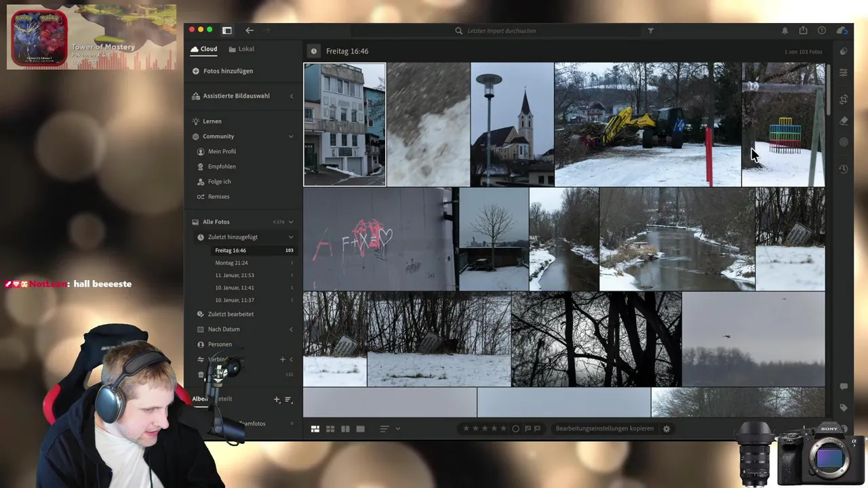Go back with the left arrow
This screenshot has height=488, width=868.
[250, 30]
